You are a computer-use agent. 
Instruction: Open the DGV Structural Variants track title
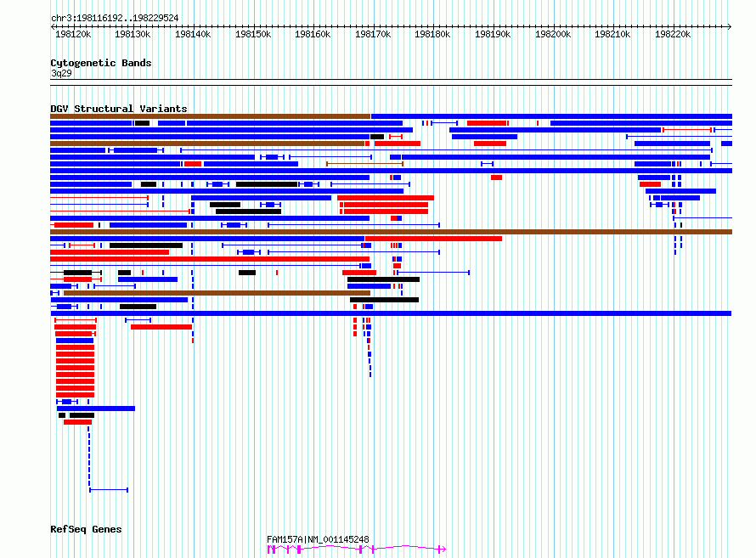click(119, 109)
